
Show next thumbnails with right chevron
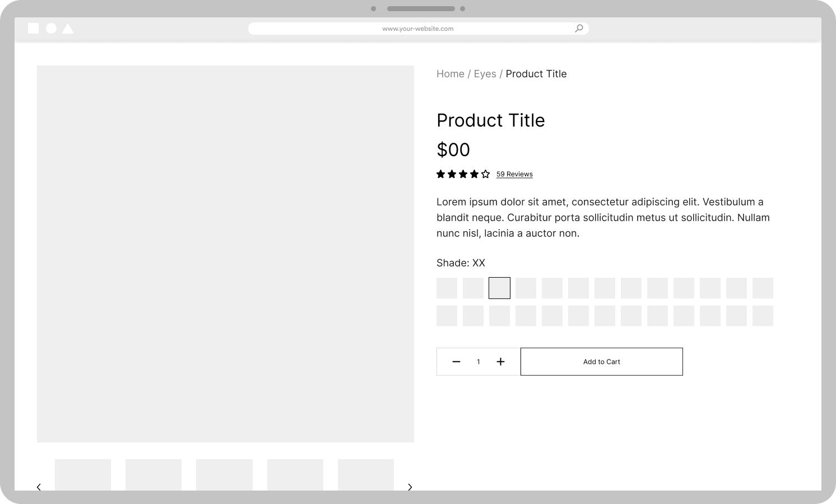pos(410,487)
